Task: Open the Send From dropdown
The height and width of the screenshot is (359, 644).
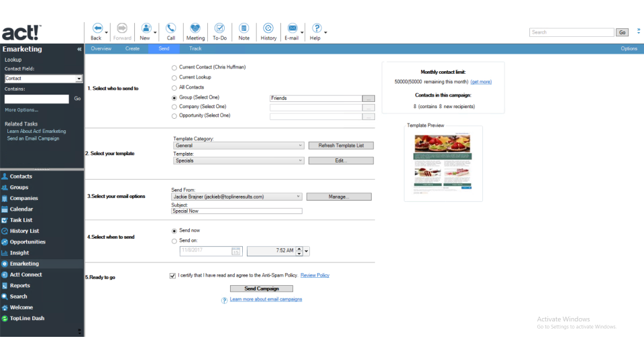Action: tap(237, 197)
